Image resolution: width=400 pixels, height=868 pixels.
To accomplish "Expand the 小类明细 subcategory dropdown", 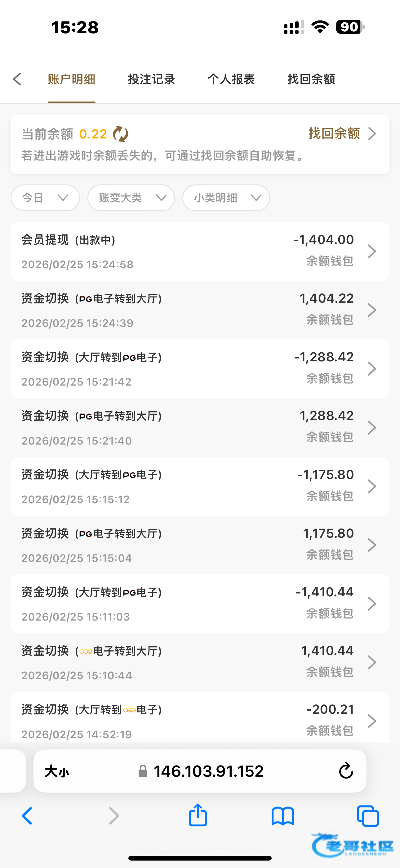I will (226, 198).
